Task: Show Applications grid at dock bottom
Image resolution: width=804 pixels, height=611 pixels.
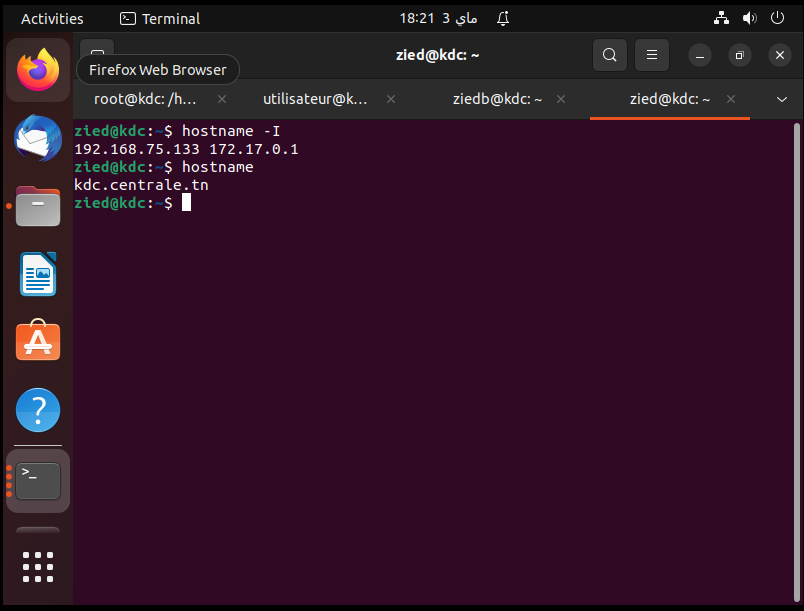Action: (38, 567)
